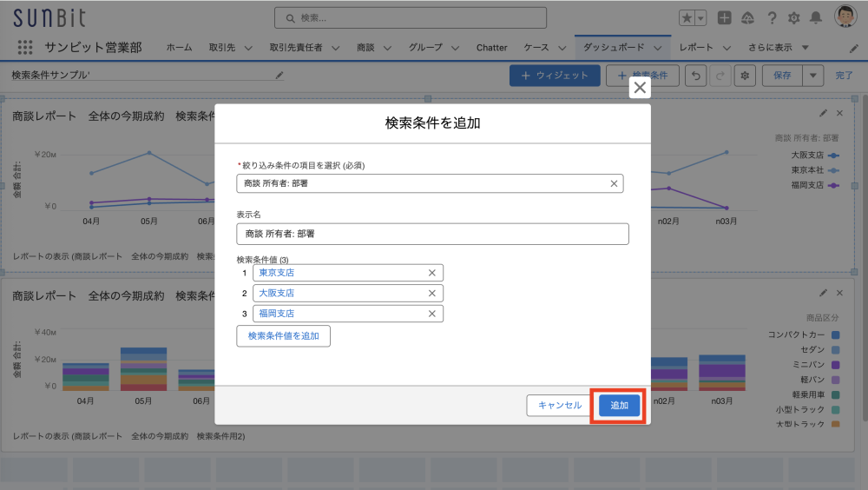Screen dimensions: 868x490
Task: Click the dashboard undo arrow button
Action: [x=695, y=76]
